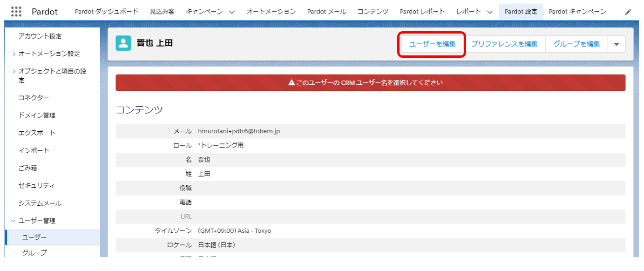Screen dimensions: 644x271
Task: Collapse the ユーザー管理 sidebar section
Action: pyautogui.click(x=14, y=221)
